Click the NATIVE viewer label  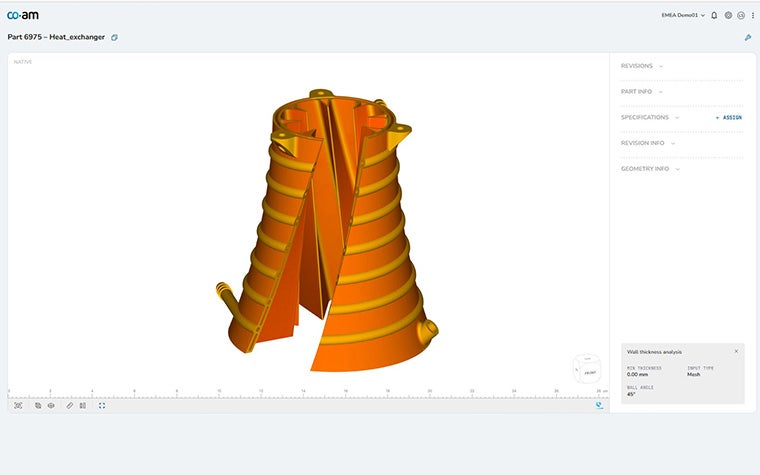click(23, 62)
